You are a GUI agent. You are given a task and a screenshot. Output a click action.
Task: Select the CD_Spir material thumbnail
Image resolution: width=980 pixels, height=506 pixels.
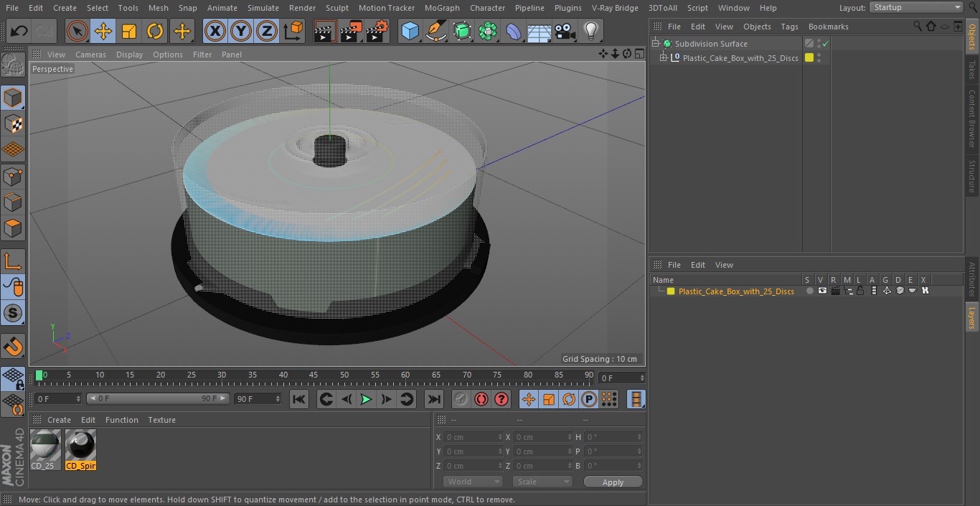click(x=80, y=449)
